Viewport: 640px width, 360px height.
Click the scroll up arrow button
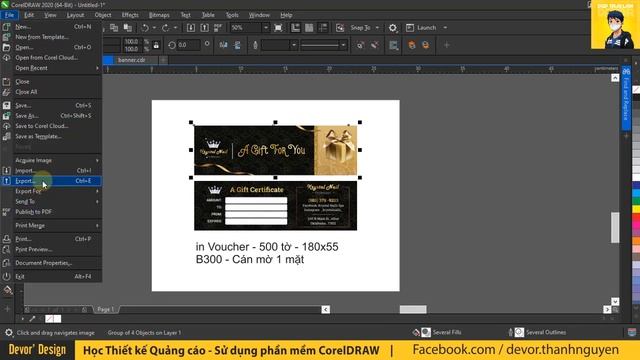tap(615, 78)
